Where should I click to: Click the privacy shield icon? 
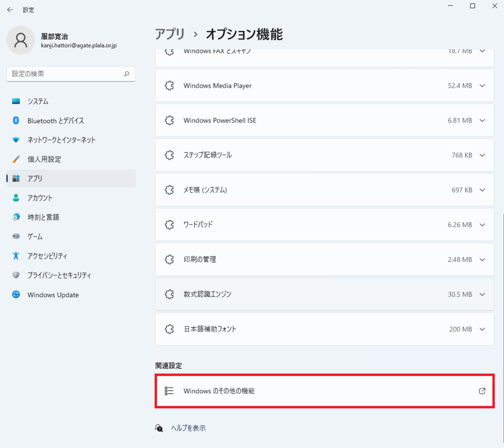pyautogui.click(x=16, y=275)
